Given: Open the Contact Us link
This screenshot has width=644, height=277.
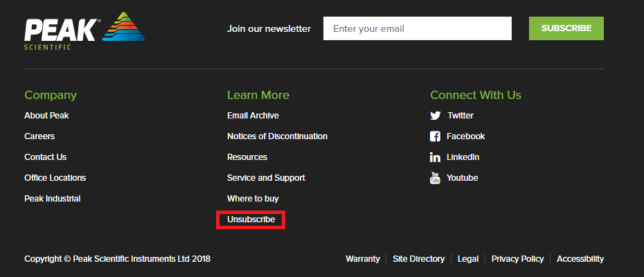Looking at the screenshot, I should click(x=45, y=157).
